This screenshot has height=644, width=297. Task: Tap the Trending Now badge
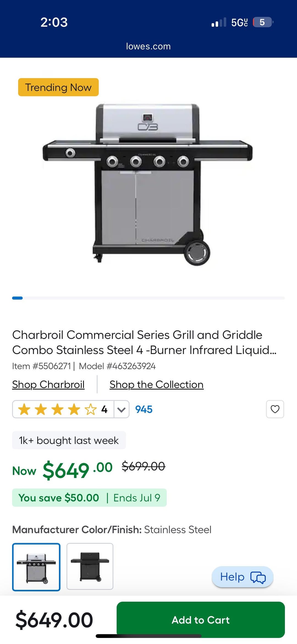tap(58, 87)
